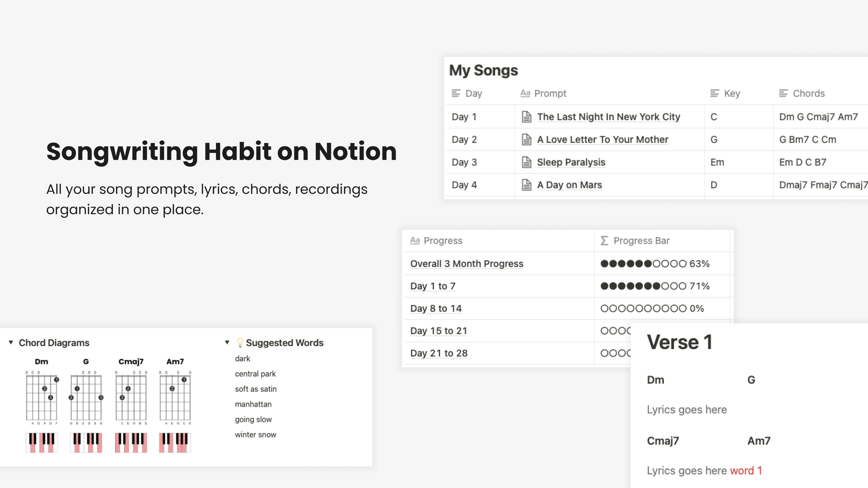Open the Day 21 to 28 progress entry
Viewport: 868px width, 488px height.
click(439, 353)
